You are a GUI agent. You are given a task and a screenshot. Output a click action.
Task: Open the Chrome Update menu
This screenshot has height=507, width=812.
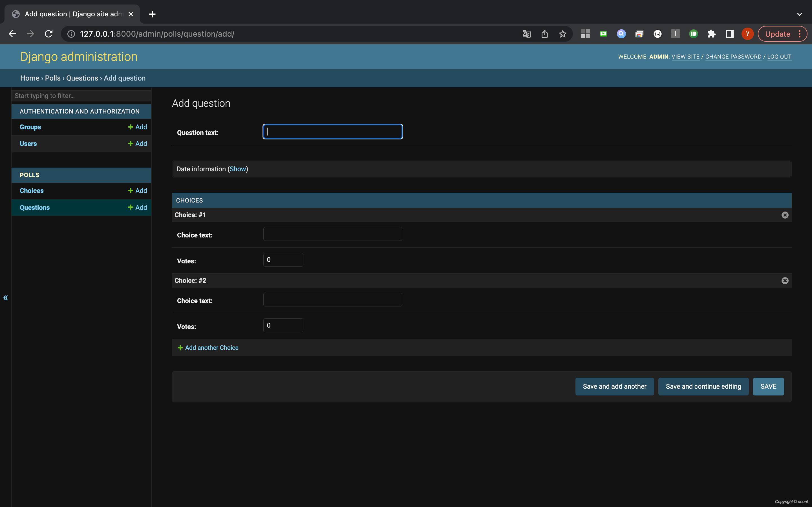(x=782, y=34)
